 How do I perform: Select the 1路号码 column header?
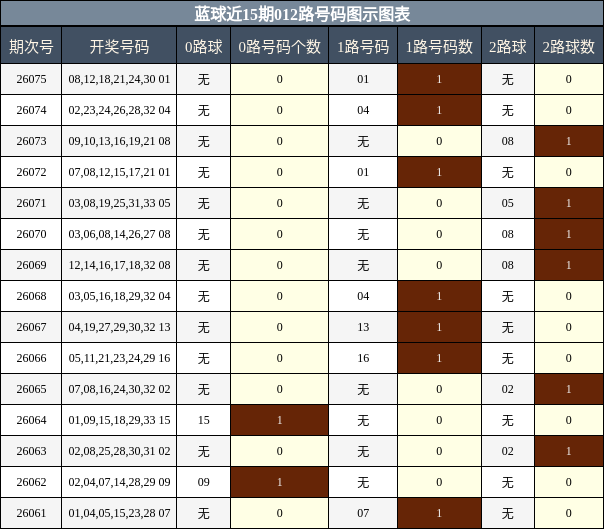coord(363,47)
